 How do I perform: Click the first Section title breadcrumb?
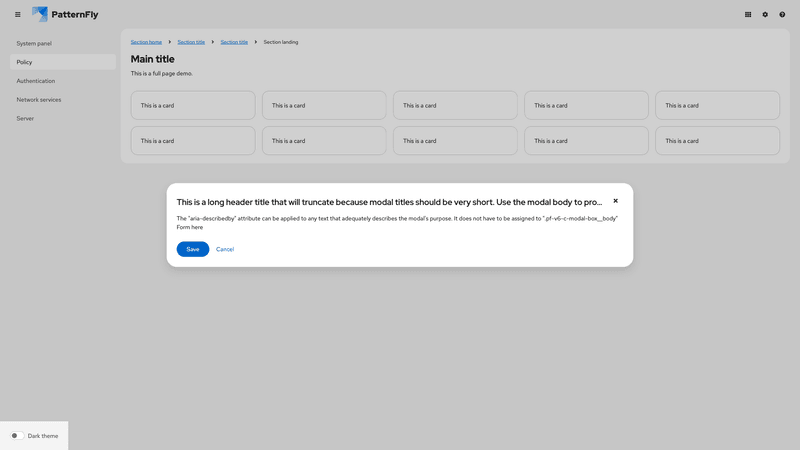pyautogui.click(x=191, y=42)
